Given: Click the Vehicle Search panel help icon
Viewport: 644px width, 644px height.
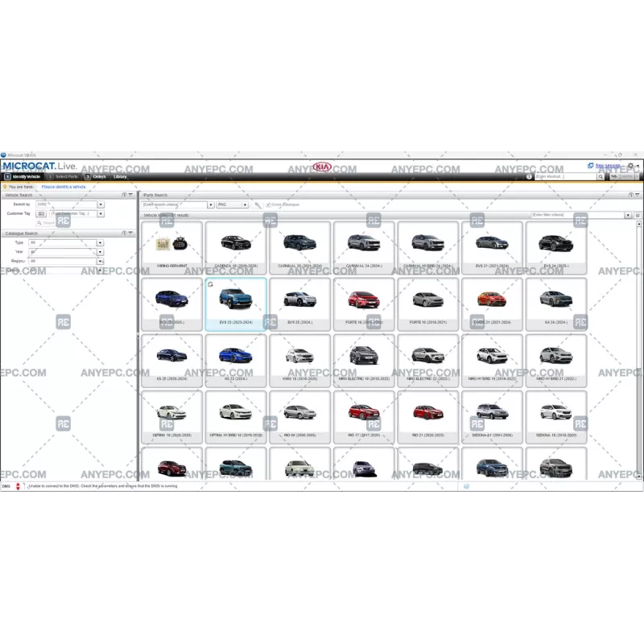Looking at the screenshot, I should [124, 195].
